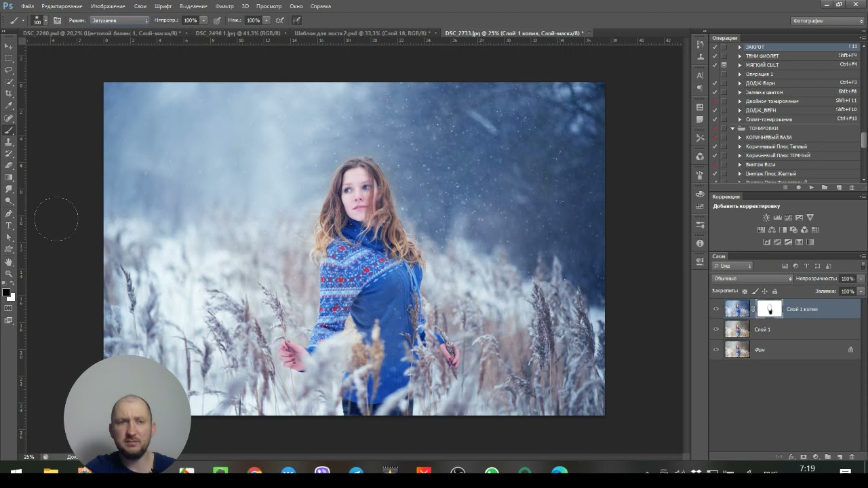Toggle the ДОДЖ_ВЕРН action checkmark
This screenshot has width=868, height=488.
point(715,110)
